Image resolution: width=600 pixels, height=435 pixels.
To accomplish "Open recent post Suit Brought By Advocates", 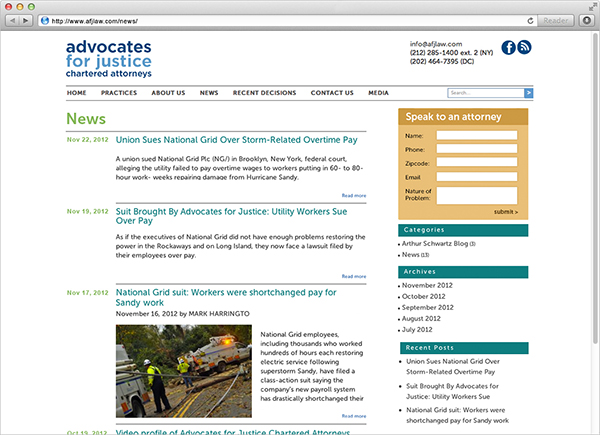I will (x=452, y=391).
